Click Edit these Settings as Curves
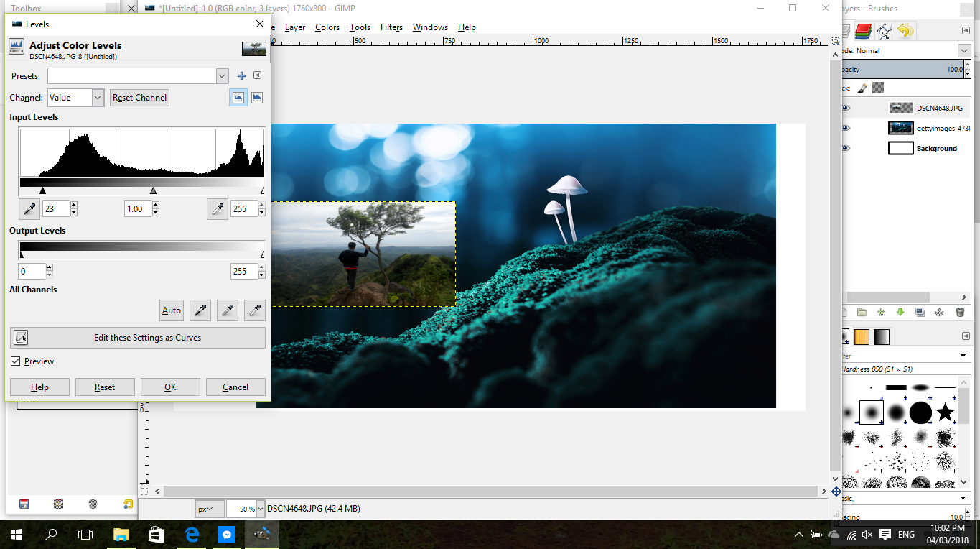This screenshot has width=980, height=549. pyautogui.click(x=138, y=338)
